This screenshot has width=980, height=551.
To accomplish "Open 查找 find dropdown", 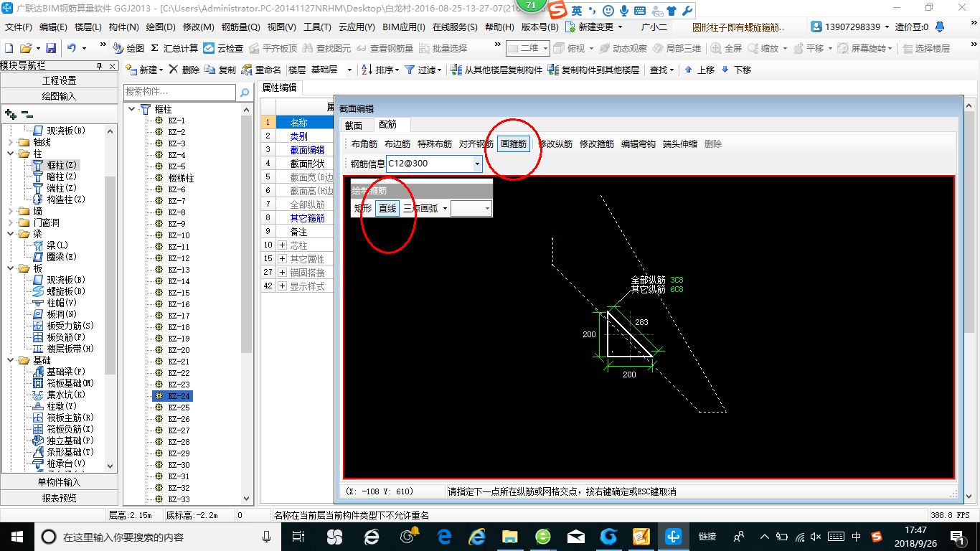I will point(662,70).
